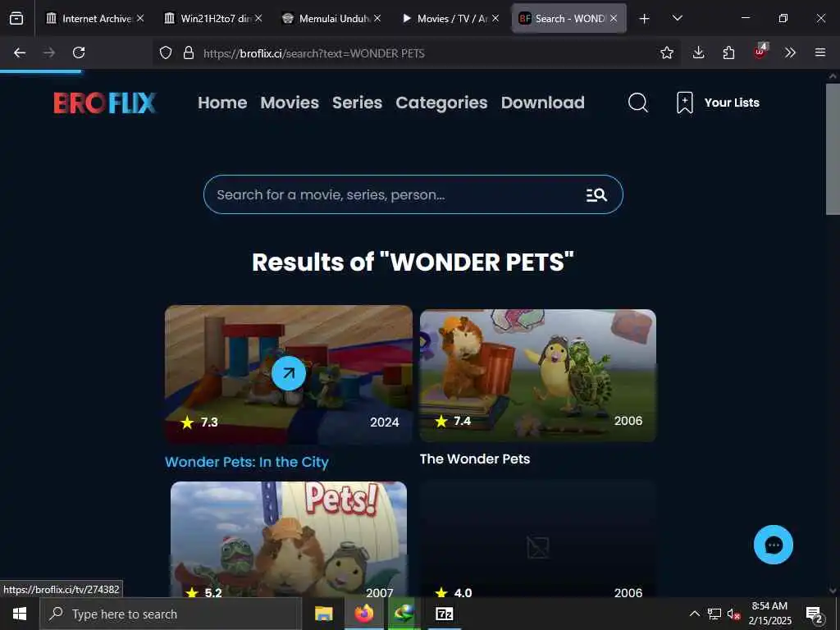Open the 2007 Pets! poster thumbnail
The image size is (840, 630).
pos(289,539)
